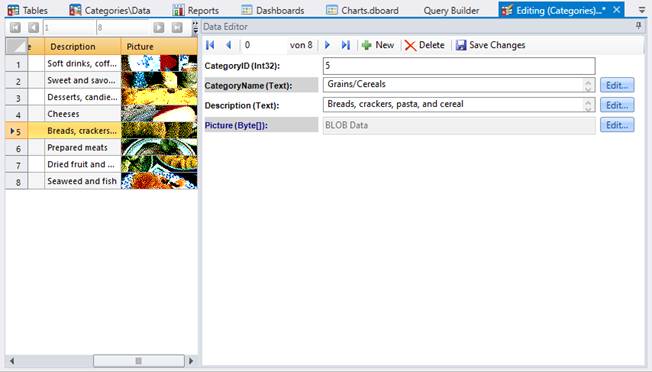Viewport: 652px width, 372px height.
Task: Select the 'Soft drinks, coff...' cell
Action: (82, 64)
